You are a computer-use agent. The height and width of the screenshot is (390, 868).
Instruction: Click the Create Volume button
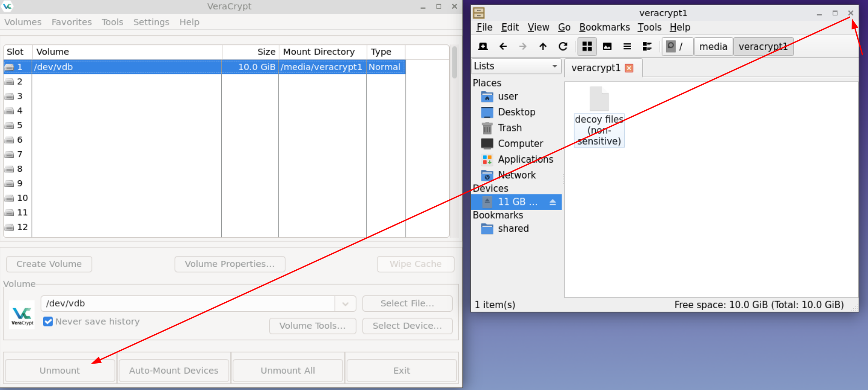pyautogui.click(x=49, y=264)
